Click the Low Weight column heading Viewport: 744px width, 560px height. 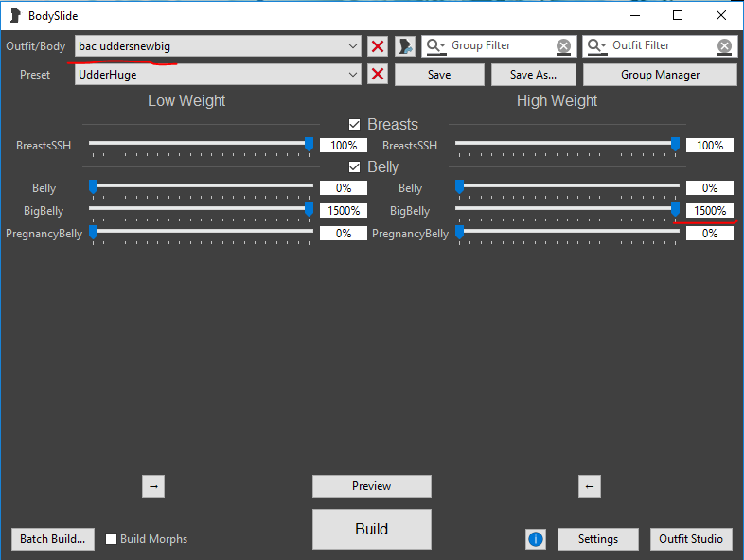186,100
